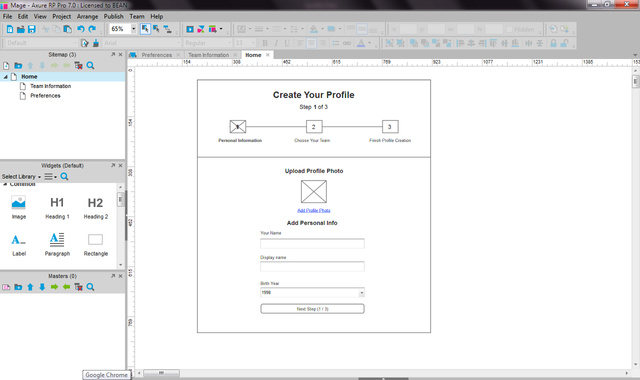Add a page in the Sitemap toolbar
The height and width of the screenshot is (380, 640).
(x=6, y=66)
